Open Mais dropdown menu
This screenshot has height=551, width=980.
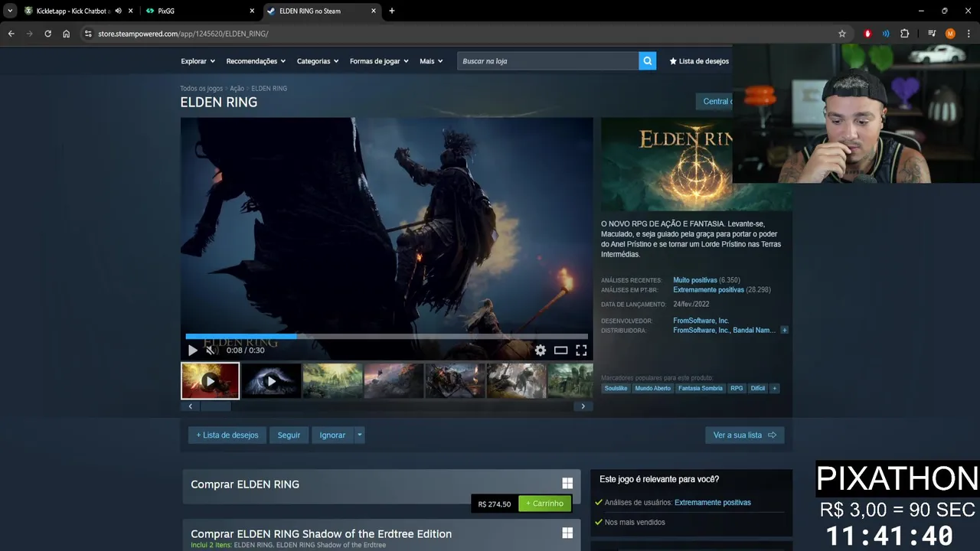tap(431, 61)
